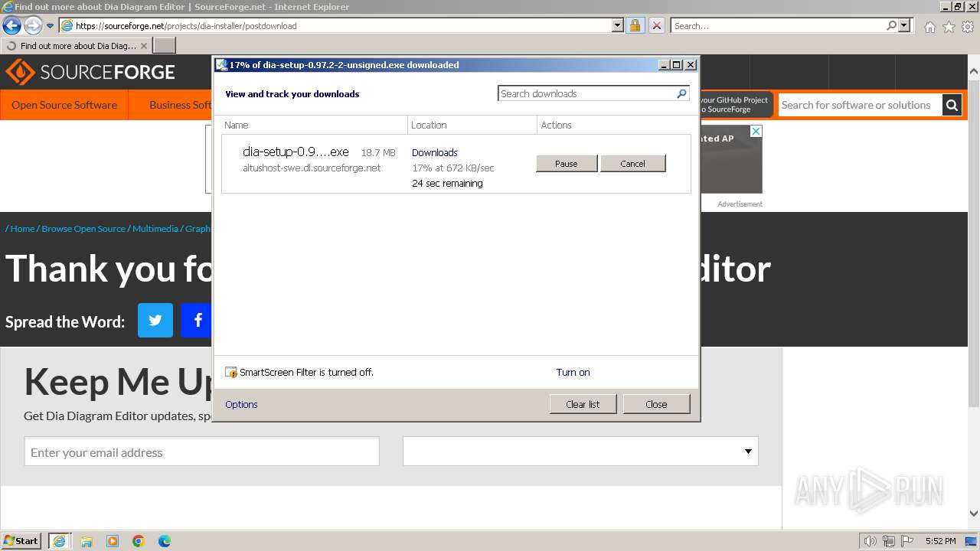Open the Open Source Software menu
Viewport: 980px width, 551px height.
pyautogui.click(x=64, y=105)
